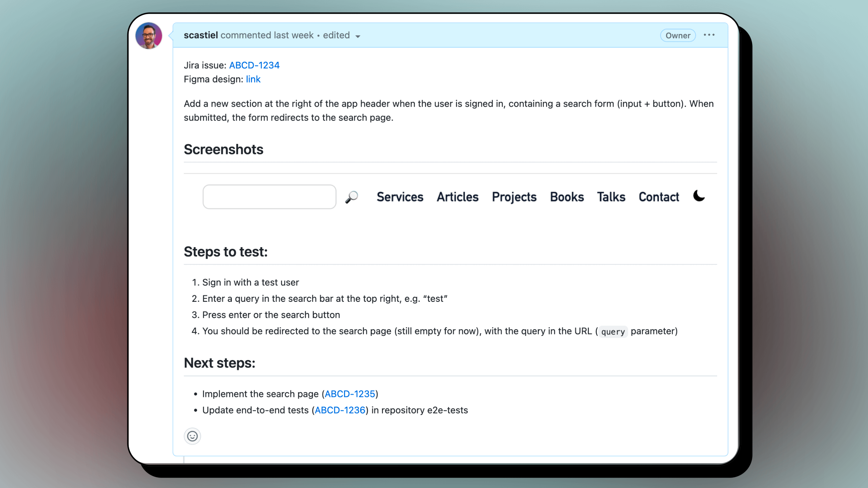The height and width of the screenshot is (488, 868).
Task: Click inside the search input field
Action: [269, 197]
